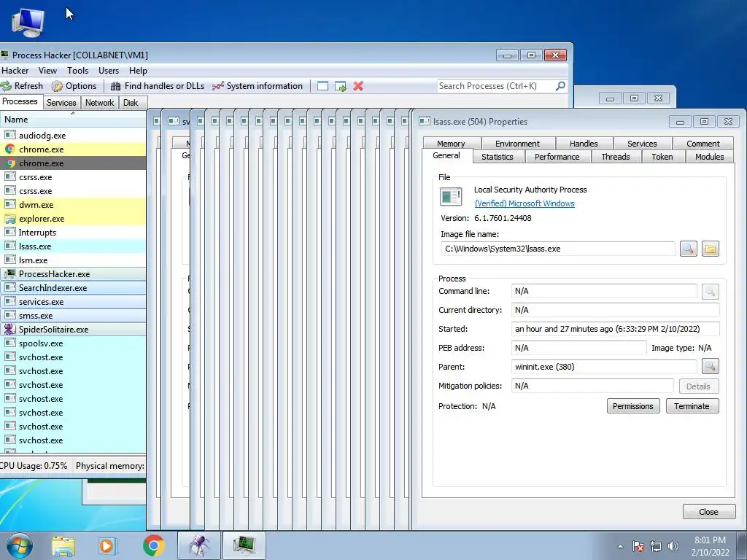Viewport: 747px width, 560px height.
Task: Click the Started time field
Action: [615, 329]
